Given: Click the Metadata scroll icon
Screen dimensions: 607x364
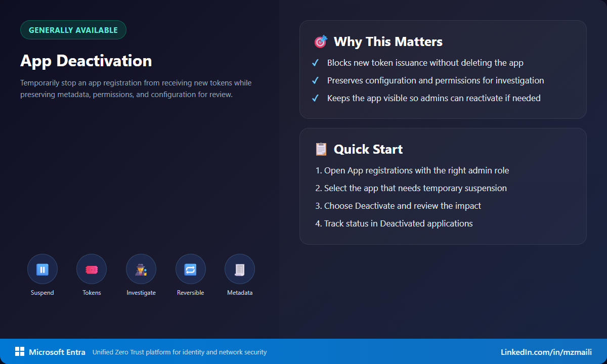Looking at the screenshot, I should pos(240,269).
